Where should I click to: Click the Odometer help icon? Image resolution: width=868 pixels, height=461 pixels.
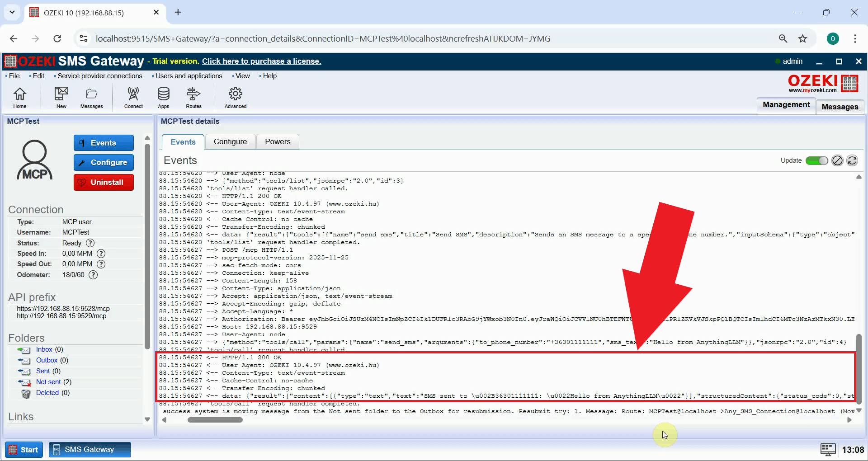(93, 275)
